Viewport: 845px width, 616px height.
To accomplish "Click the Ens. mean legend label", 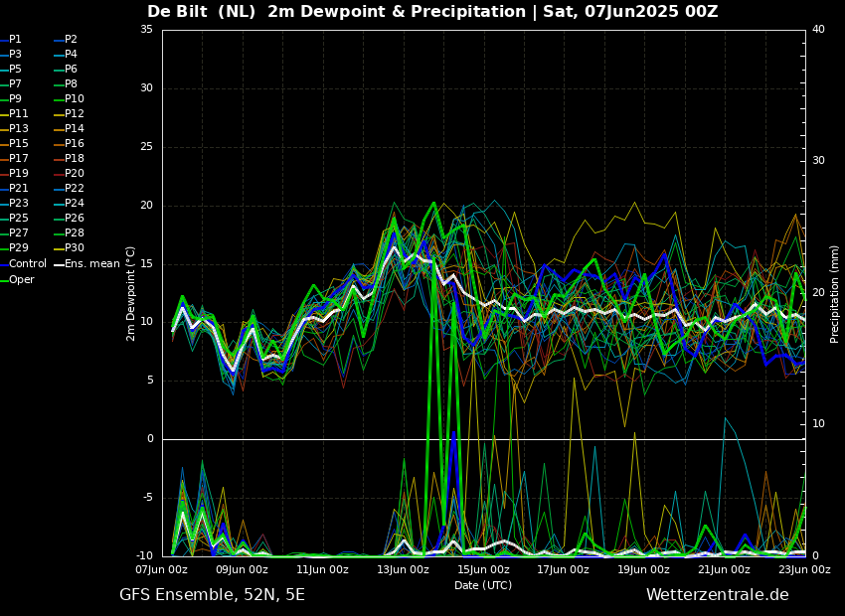I will tap(93, 264).
